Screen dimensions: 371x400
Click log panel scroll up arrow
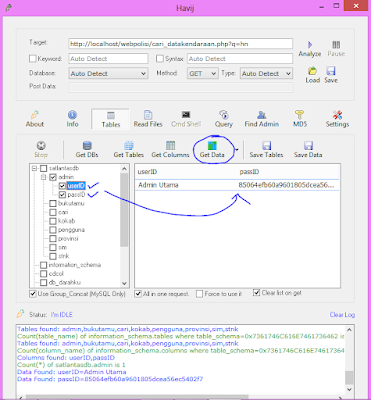(x=349, y=330)
